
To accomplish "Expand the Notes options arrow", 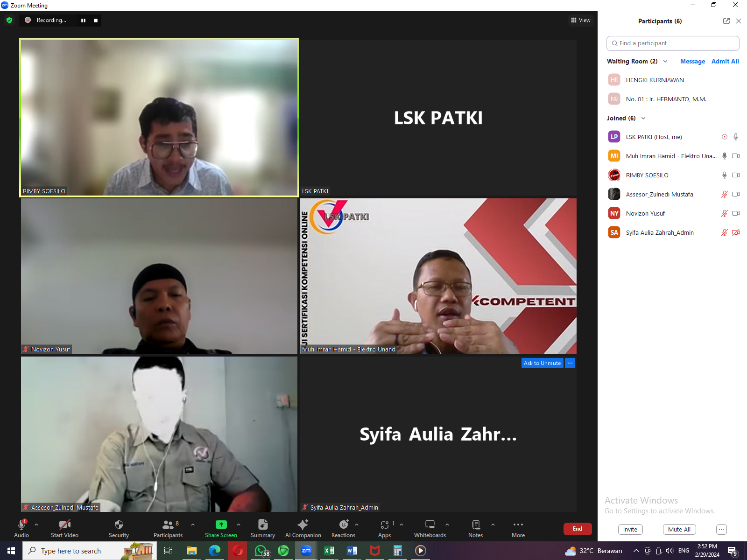I will (493, 525).
